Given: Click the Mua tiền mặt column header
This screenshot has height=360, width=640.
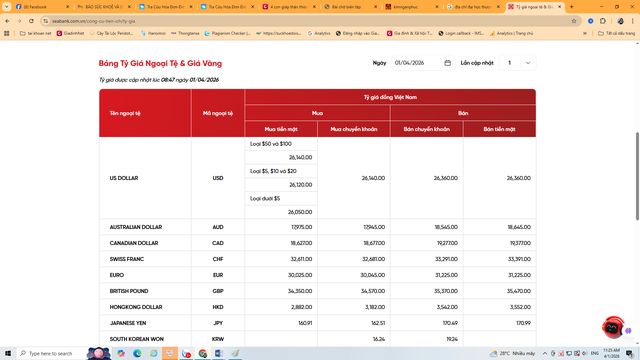Looking at the screenshot, I should (281, 129).
